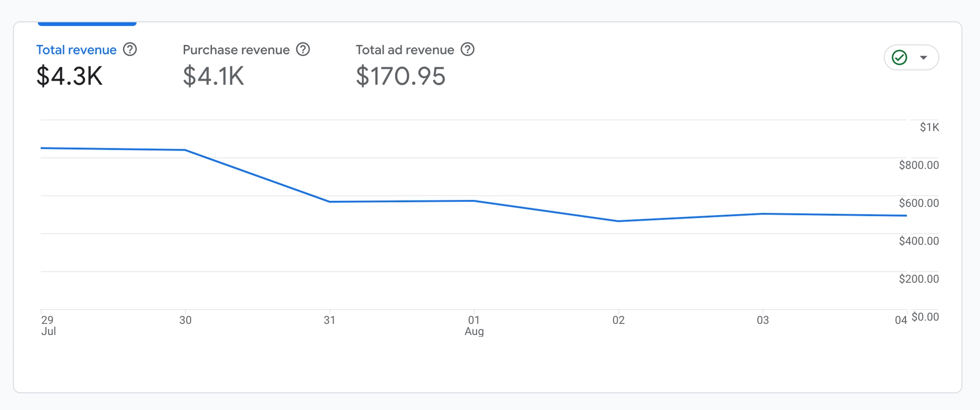Select the chart data point above 31
The height and width of the screenshot is (410, 980).
click(330, 201)
